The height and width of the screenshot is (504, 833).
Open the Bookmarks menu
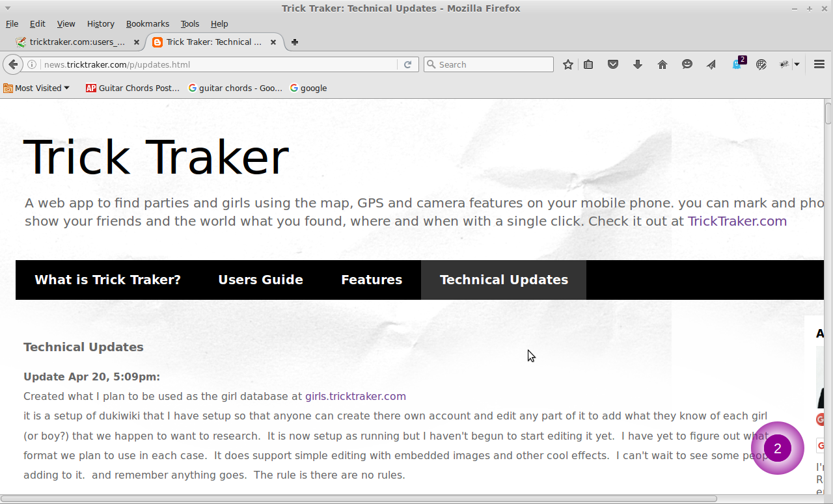147,23
